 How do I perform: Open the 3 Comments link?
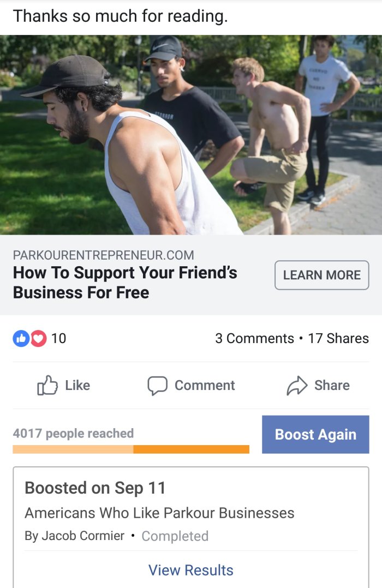tap(254, 338)
